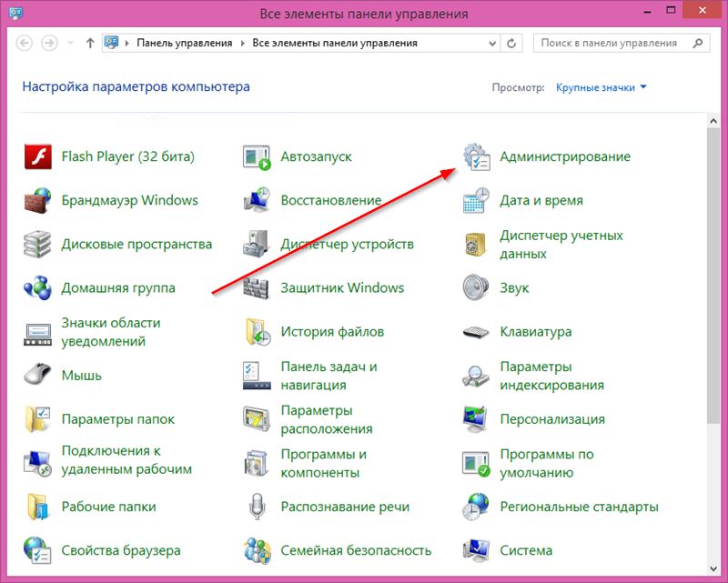
Task: Click the Back navigation button
Action: tap(25, 43)
